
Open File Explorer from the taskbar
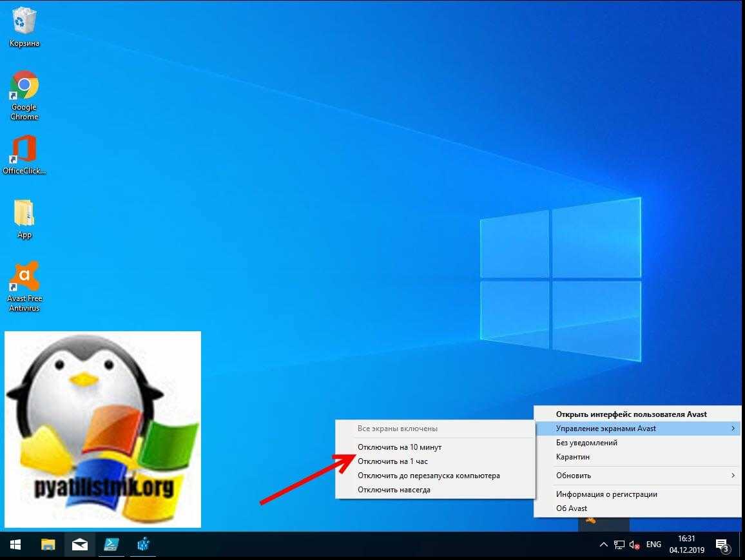click(x=48, y=545)
